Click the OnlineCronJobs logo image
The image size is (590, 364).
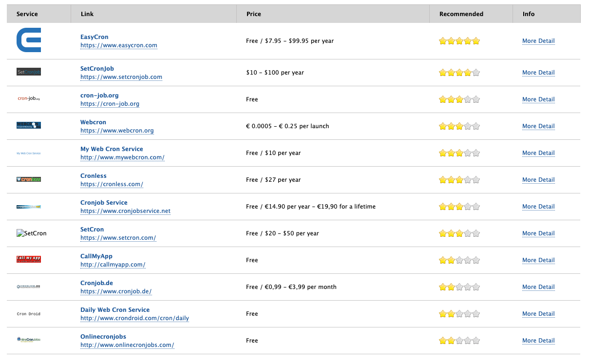point(29,340)
